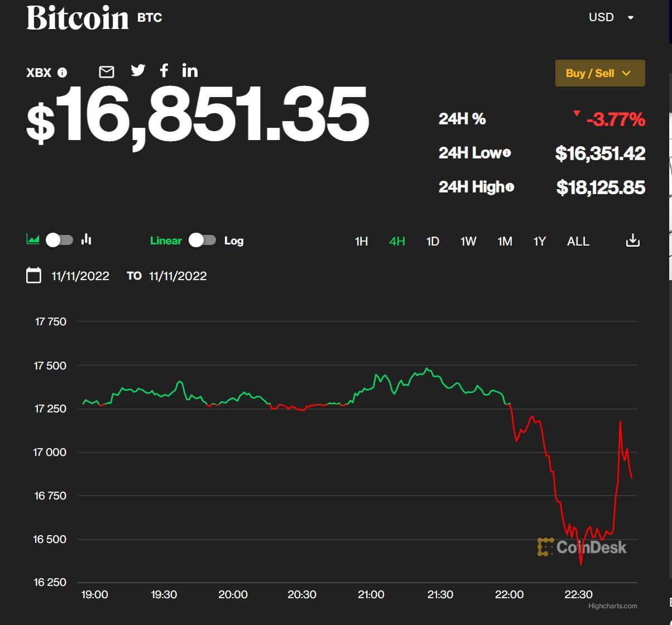Select the 1D time range
The height and width of the screenshot is (625, 672).
433,241
